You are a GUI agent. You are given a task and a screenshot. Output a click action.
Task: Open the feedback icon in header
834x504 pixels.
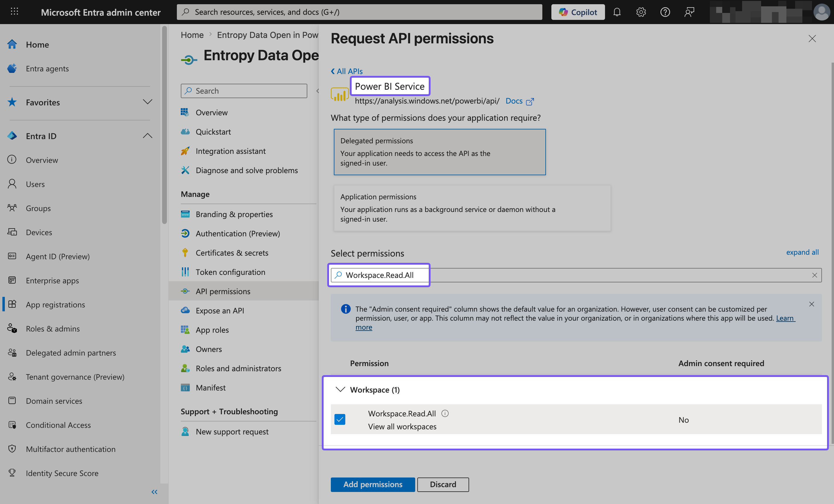pos(689,12)
